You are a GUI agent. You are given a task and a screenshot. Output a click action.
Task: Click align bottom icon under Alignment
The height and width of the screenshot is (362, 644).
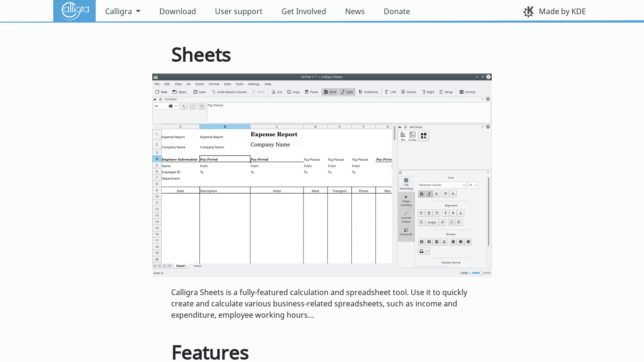coord(461,213)
